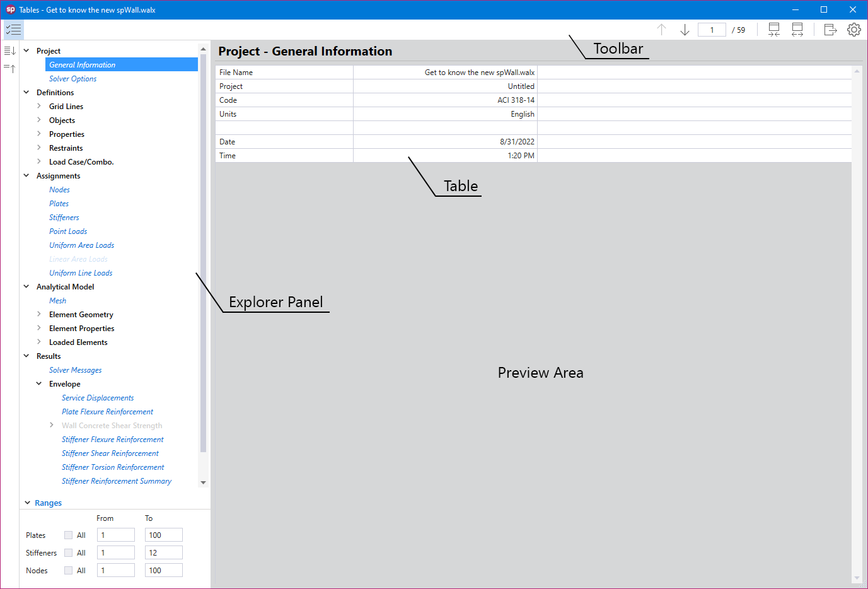Image resolution: width=868 pixels, height=589 pixels.
Task: Click the Nodes To field
Action: click(x=164, y=570)
